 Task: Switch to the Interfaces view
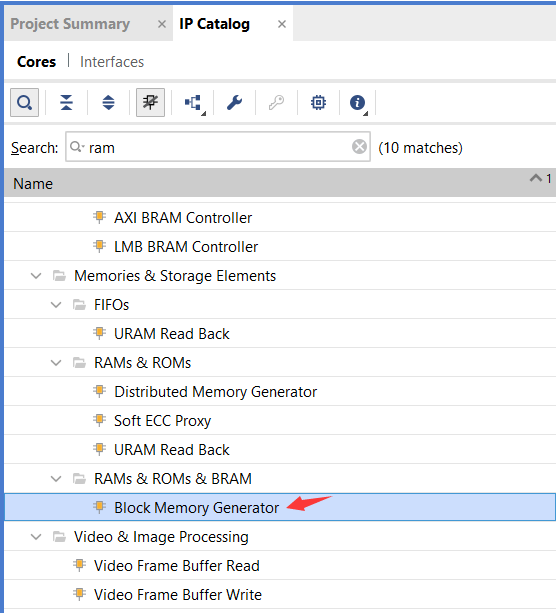112,62
